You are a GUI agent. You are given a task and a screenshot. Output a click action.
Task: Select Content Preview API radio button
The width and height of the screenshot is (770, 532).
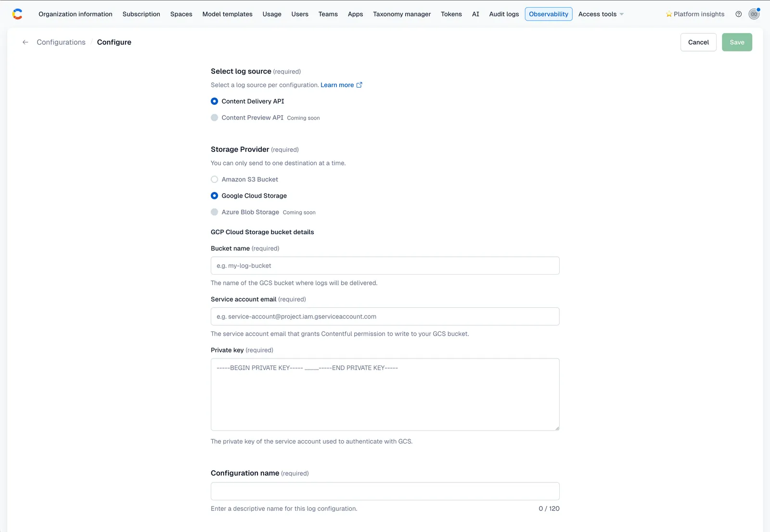tap(215, 117)
